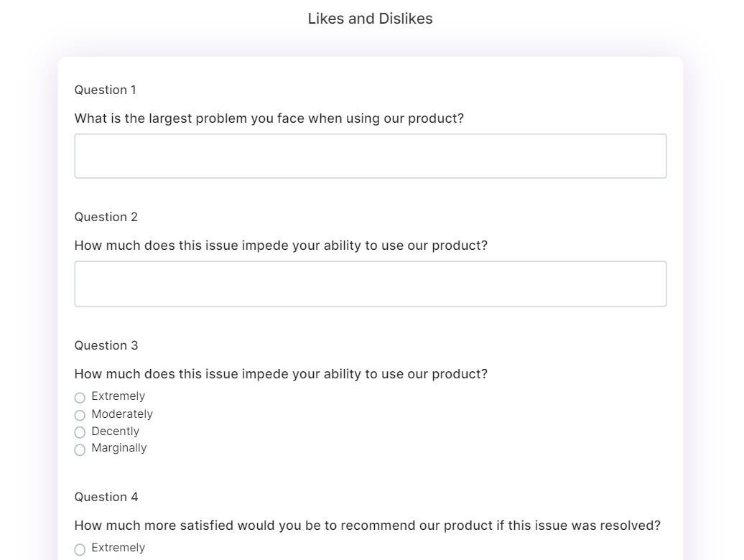Click the Moderately option label
Viewport: 744px width, 560px height.
(121, 414)
